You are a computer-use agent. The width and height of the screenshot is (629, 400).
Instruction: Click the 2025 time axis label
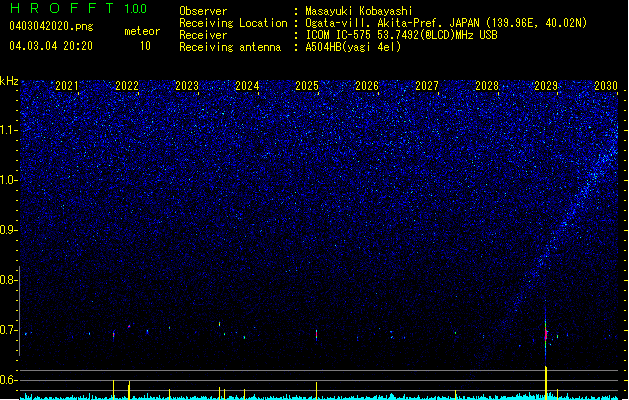click(x=307, y=86)
